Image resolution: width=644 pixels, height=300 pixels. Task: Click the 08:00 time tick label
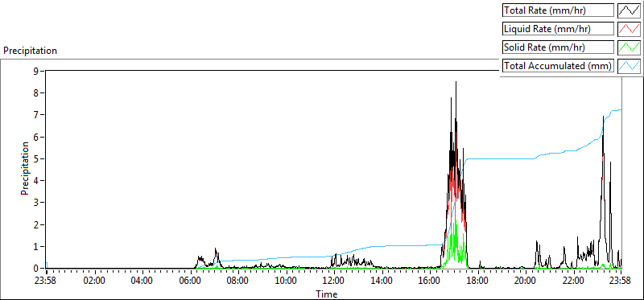click(238, 282)
